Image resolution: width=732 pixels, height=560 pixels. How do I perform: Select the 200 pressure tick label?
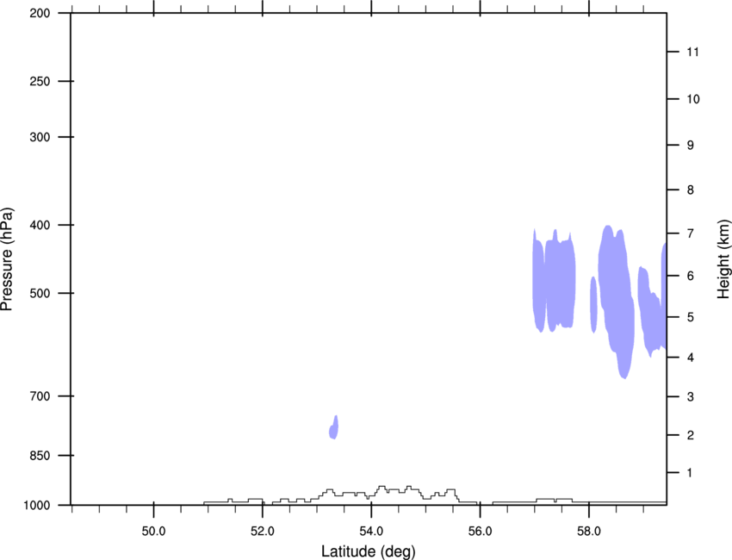(x=40, y=13)
